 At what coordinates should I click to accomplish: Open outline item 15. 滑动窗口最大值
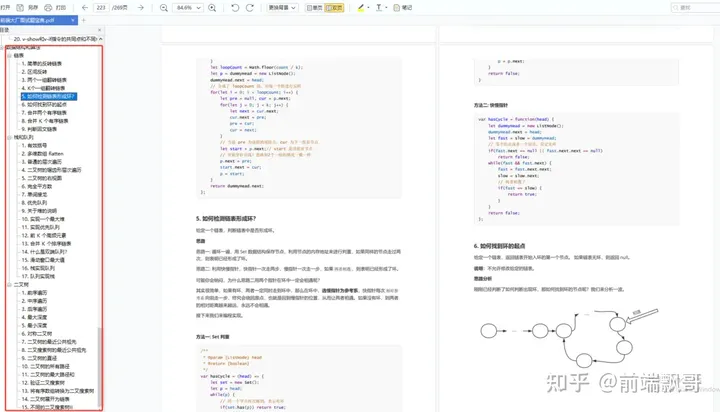point(43,260)
